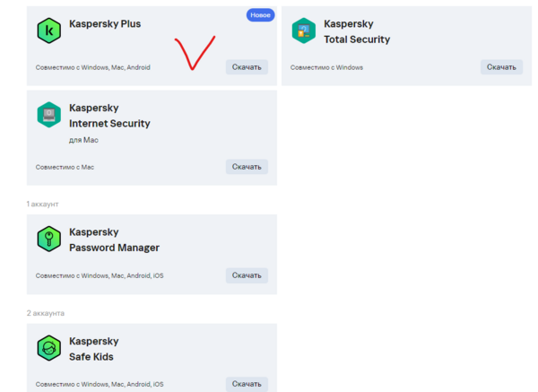Image resolution: width=538 pixels, height=392 pixels.
Task: Click the для Mac subtitle text
Action: (x=82, y=141)
